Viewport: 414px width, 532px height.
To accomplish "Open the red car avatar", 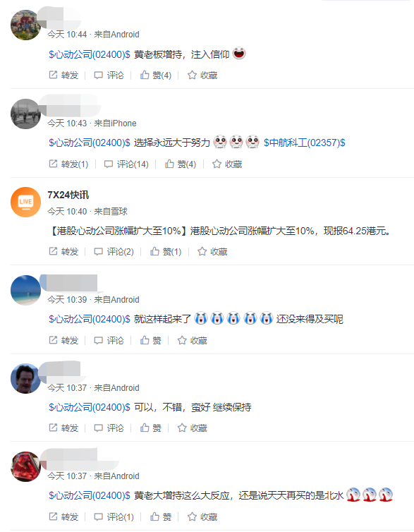I will point(26,467).
